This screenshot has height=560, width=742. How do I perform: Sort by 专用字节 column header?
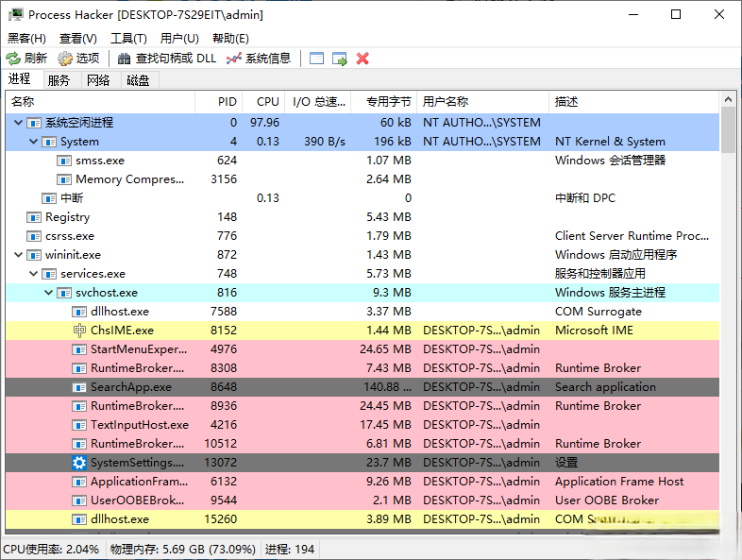tap(384, 102)
